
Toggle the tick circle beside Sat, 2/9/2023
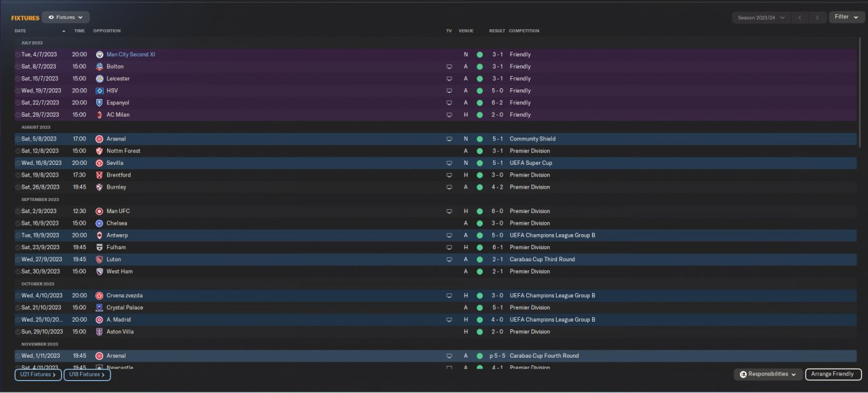[x=18, y=211]
